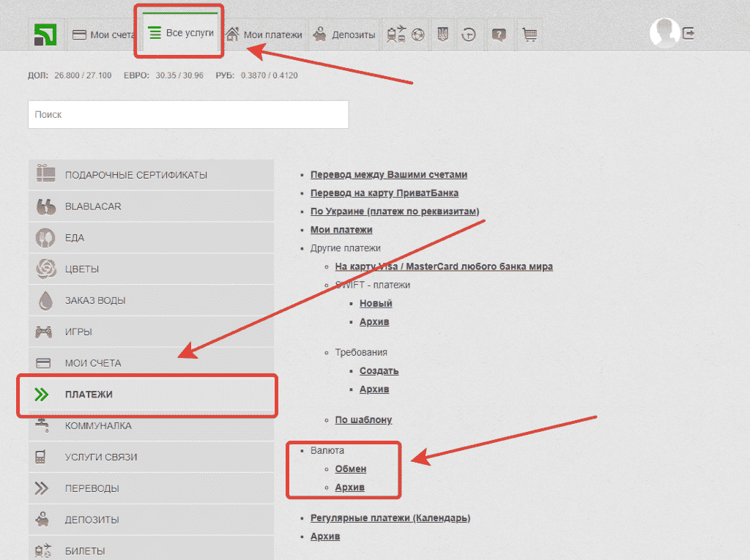
Task: Click the Ukrainian trident emblem icon
Action: (x=442, y=34)
